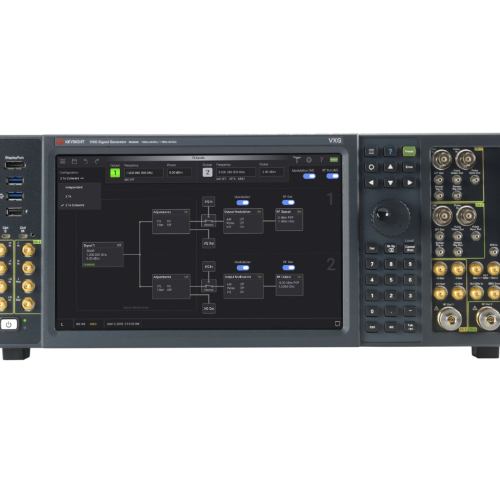Push the green Preset hardware key

pos(409,151)
